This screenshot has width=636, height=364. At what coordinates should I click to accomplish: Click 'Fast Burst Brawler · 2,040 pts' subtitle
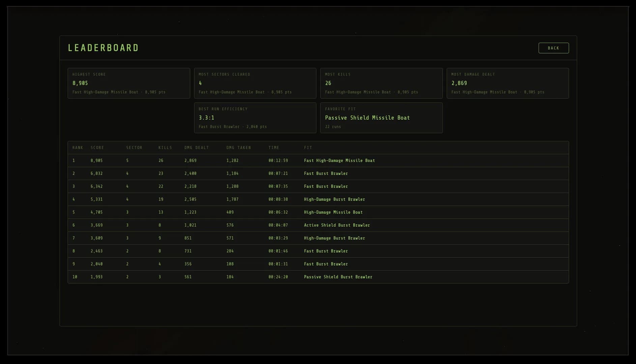pos(233,127)
